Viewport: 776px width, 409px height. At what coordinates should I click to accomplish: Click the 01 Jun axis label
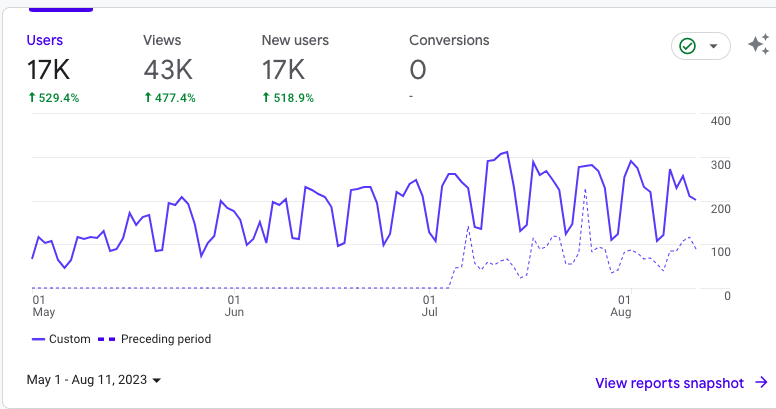(234, 306)
